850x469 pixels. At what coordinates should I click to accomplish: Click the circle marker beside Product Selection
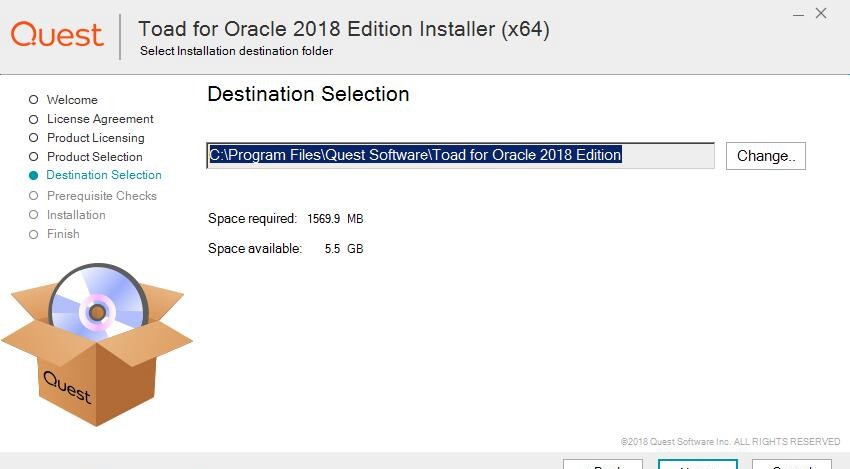(34, 157)
